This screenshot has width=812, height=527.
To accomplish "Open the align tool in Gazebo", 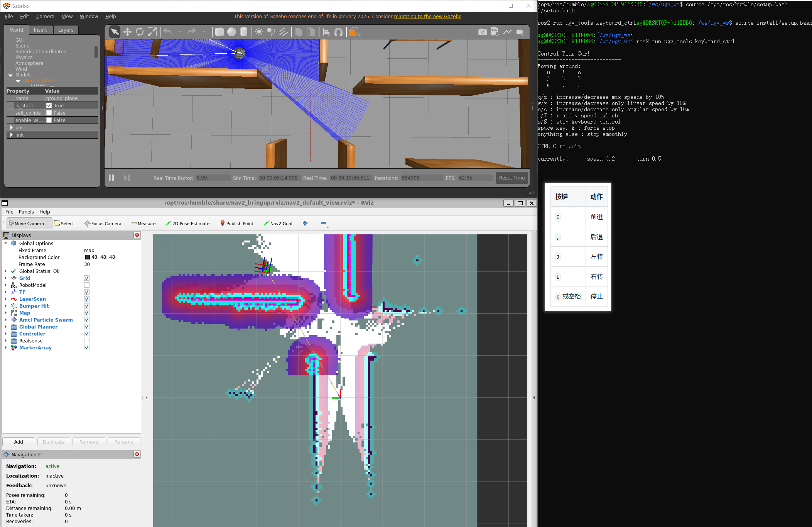I will pyautogui.click(x=326, y=32).
